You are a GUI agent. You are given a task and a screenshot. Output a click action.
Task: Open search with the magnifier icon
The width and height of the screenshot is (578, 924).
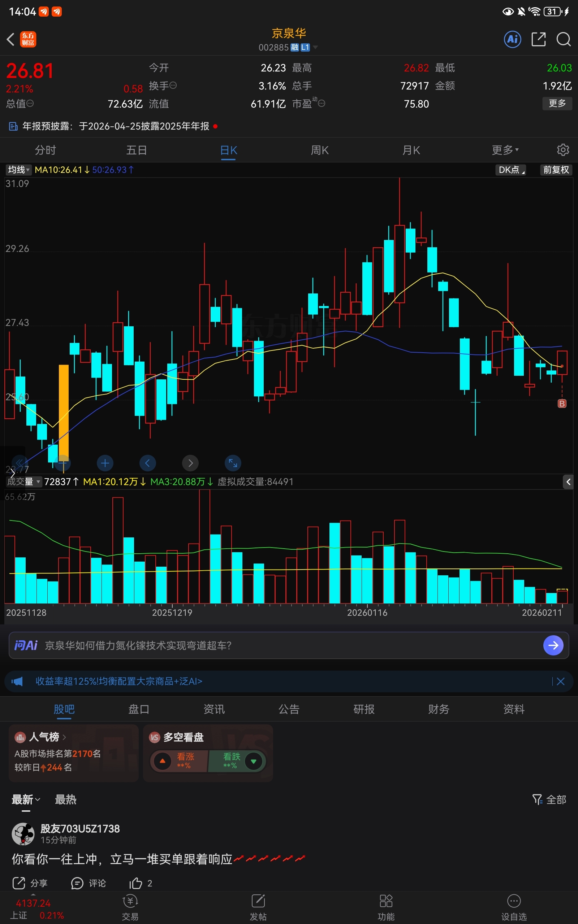[564, 39]
